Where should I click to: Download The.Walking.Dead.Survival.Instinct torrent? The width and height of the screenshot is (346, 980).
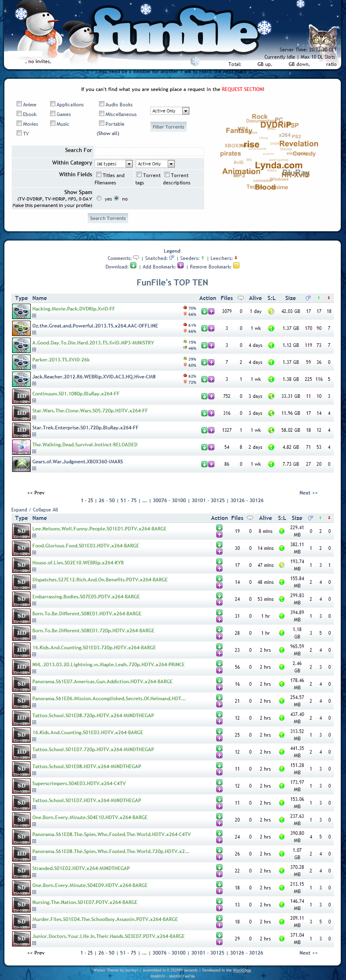point(205,447)
